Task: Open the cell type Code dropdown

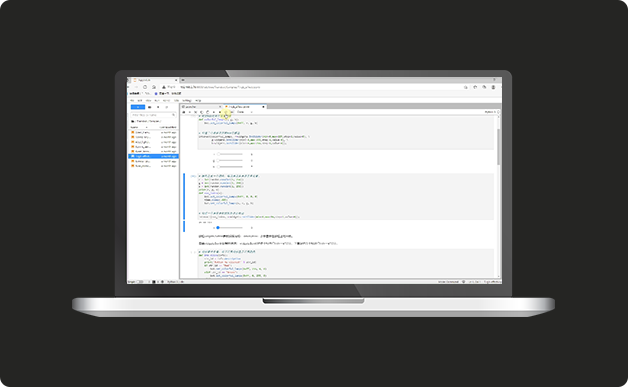Action: point(245,112)
